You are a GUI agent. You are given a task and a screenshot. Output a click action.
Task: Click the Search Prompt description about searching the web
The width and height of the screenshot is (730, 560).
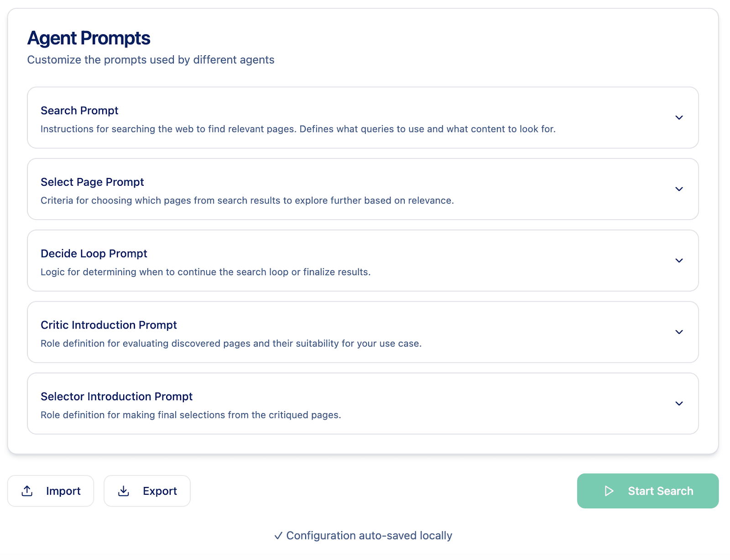[x=298, y=129]
